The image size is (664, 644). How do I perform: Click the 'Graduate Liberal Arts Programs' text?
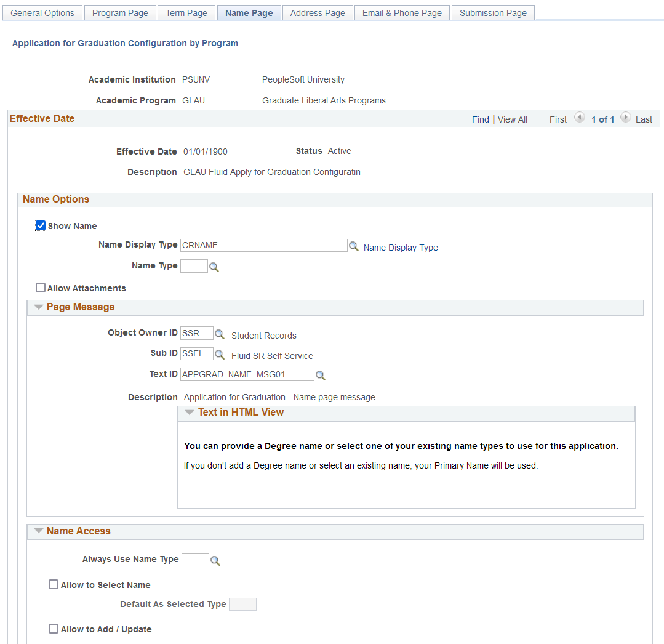pos(324,100)
